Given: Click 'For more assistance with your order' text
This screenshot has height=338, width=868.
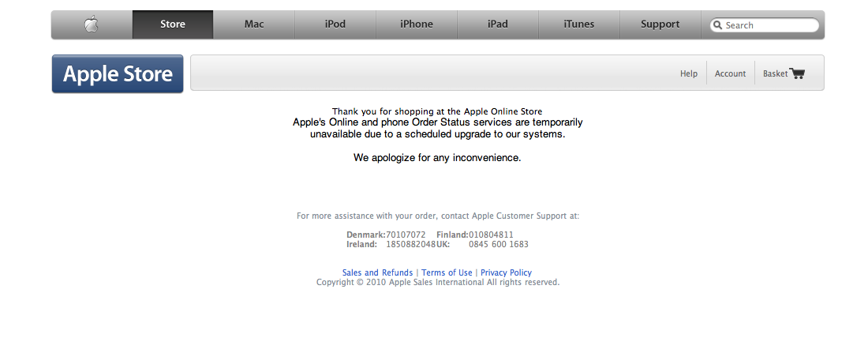Looking at the screenshot, I should pyautogui.click(x=438, y=216).
